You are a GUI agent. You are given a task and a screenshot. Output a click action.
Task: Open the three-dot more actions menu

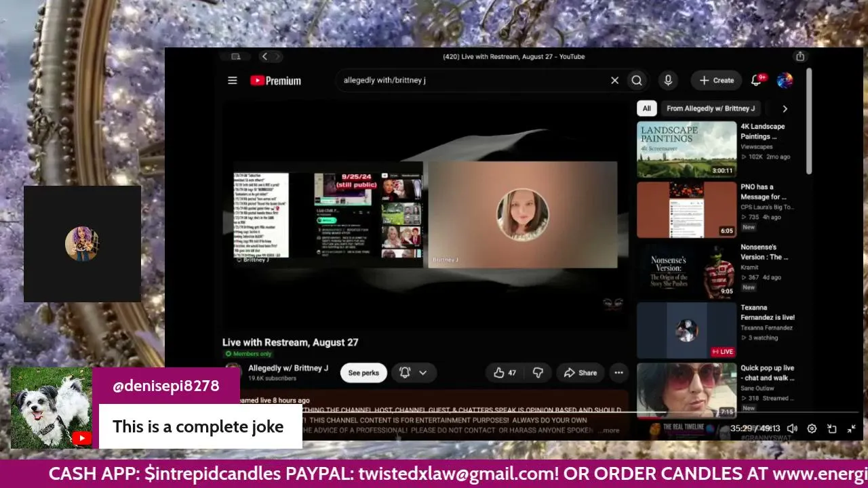coord(618,373)
